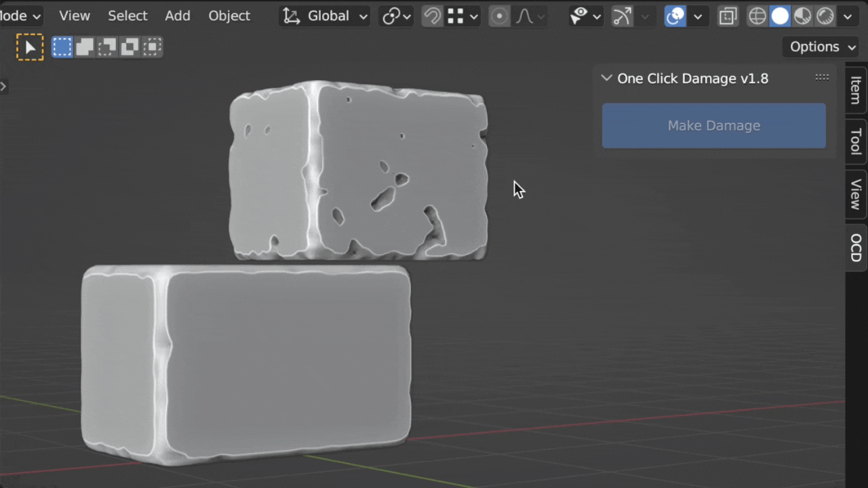The image size is (868, 488).
Task: Toggle X-Ray mode
Action: pos(728,16)
